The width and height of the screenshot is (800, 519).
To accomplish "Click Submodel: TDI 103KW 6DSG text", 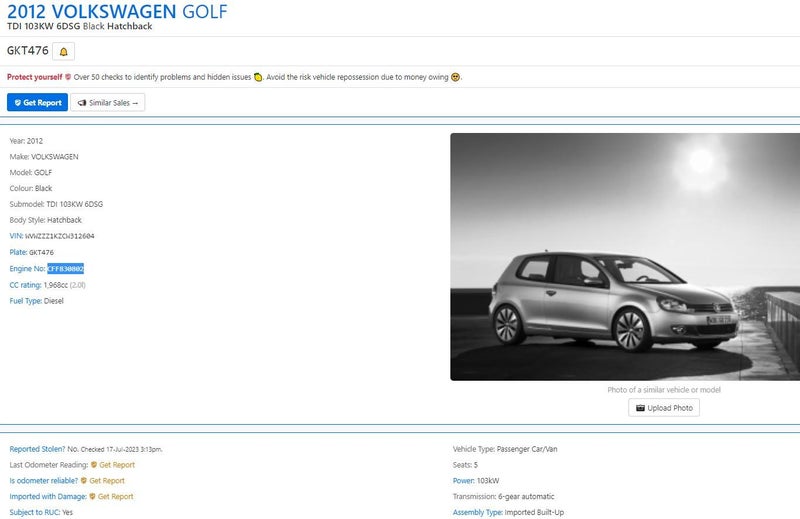I will coord(56,204).
